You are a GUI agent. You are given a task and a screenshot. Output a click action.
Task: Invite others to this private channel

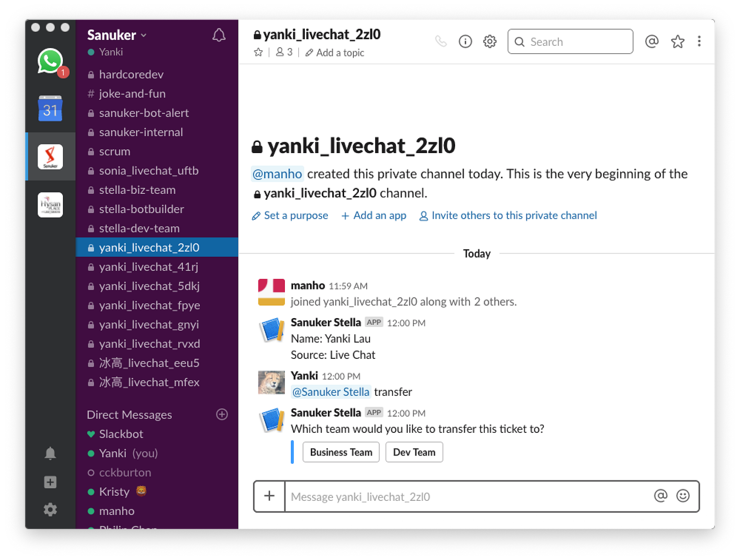(x=508, y=215)
